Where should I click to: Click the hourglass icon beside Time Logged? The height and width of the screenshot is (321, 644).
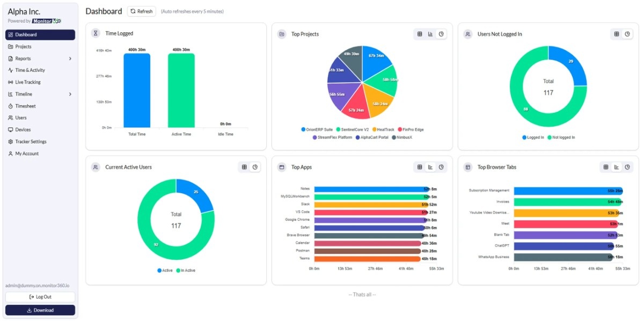96,33
